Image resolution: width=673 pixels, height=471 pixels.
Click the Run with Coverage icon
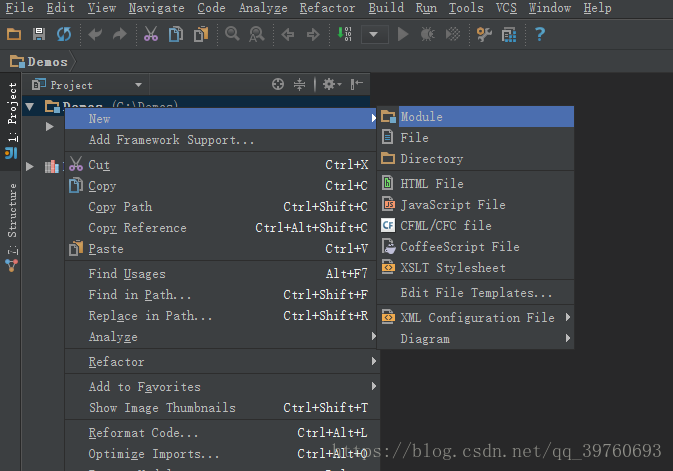click(452, 34)
